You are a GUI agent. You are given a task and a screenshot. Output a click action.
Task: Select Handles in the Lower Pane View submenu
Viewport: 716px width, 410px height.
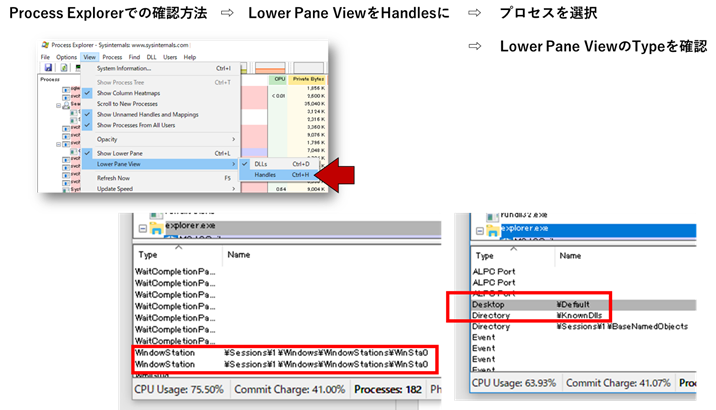(x=278, y=175)
